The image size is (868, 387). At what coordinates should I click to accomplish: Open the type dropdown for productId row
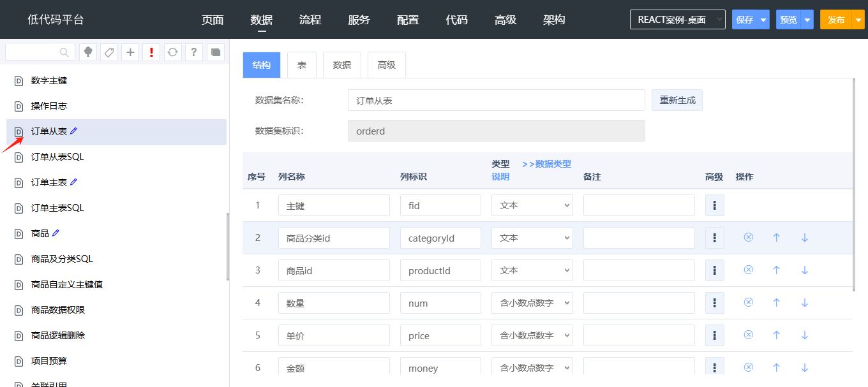coord(532,270)
